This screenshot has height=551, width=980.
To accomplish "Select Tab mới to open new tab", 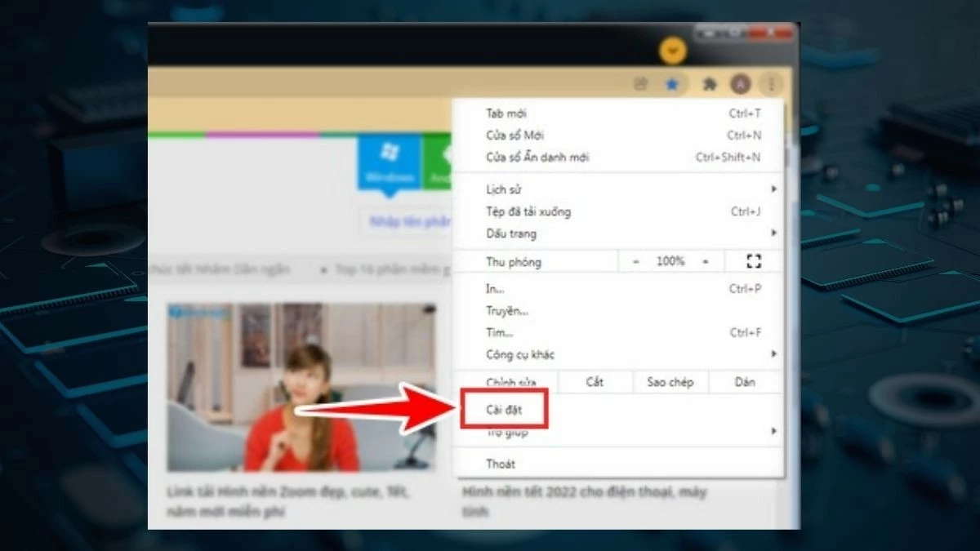I will pyautogui.click(x=572, y=113).
